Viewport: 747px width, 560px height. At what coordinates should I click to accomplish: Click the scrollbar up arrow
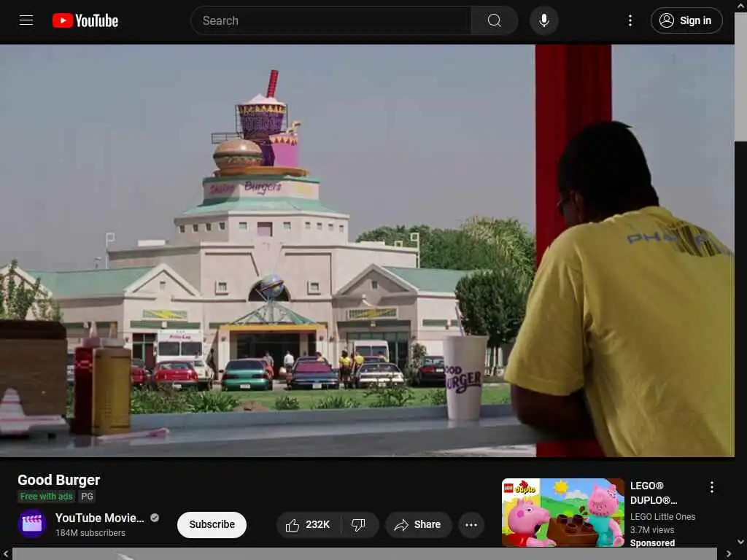[x=741, y=6]
